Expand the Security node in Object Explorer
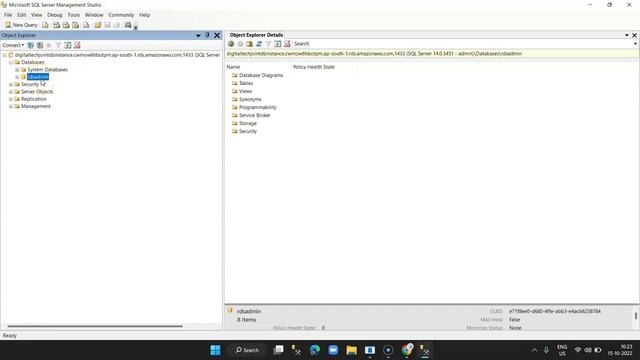This screenshot has width=640, height=360. [x=11, y=84]
